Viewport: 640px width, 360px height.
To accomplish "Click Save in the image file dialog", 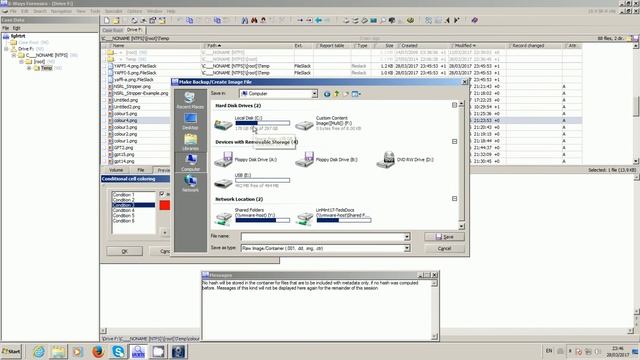I will coord(444,237).
